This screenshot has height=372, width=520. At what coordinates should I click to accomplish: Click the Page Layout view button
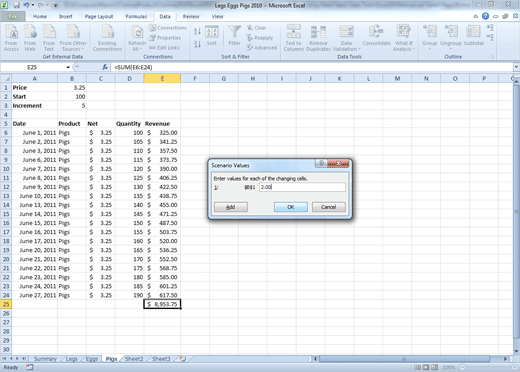point(426,367)
